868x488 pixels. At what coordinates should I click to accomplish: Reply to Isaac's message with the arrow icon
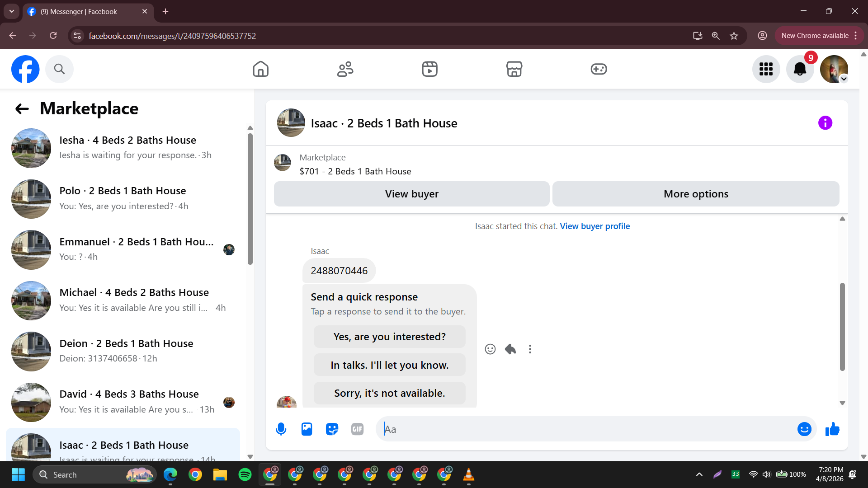pyautogui.click(x=510, y=349)
